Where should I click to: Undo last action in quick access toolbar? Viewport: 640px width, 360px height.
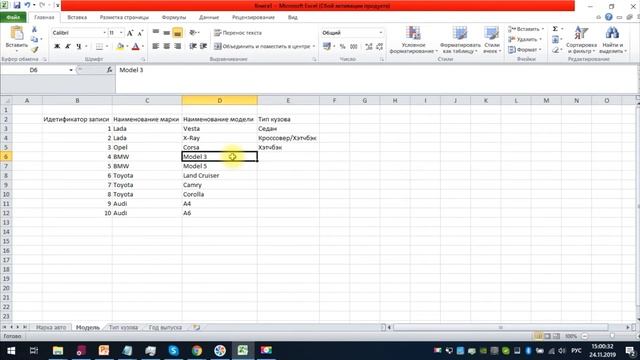click(x=27, y=5)
